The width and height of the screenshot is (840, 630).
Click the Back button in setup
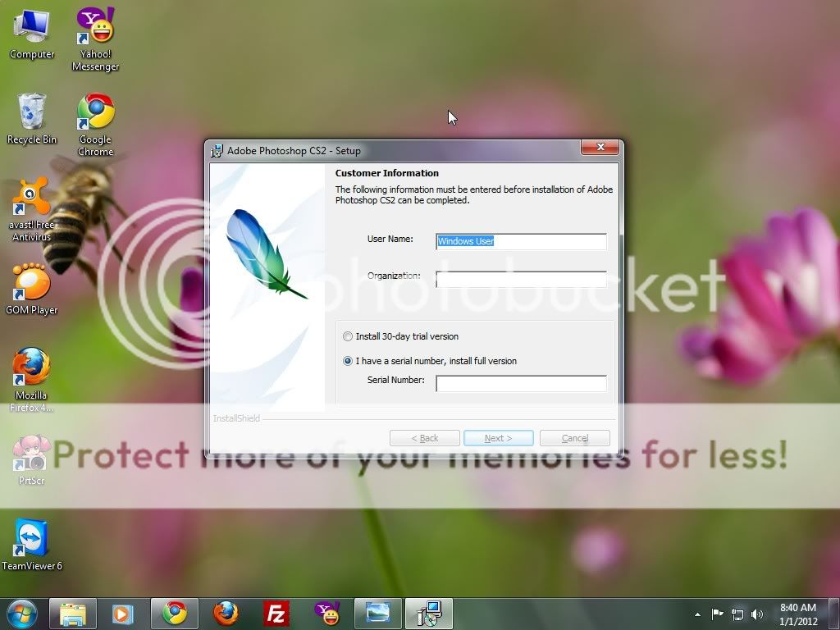point(425,438)
